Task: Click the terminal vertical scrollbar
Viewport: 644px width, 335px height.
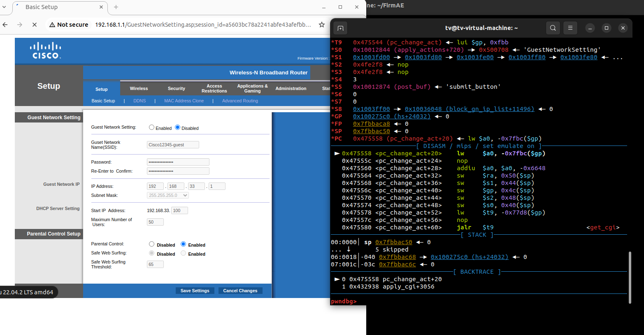Action: 630,277
